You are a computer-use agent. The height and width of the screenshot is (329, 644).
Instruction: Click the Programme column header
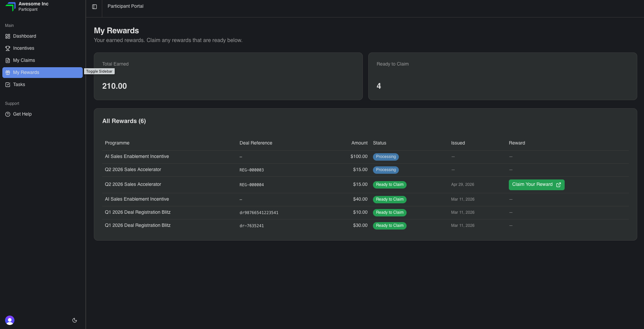[x=117, y=143]
